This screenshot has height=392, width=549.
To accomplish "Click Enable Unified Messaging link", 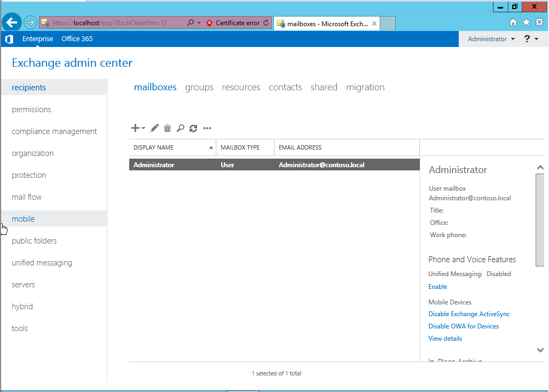I will [438, 287].
